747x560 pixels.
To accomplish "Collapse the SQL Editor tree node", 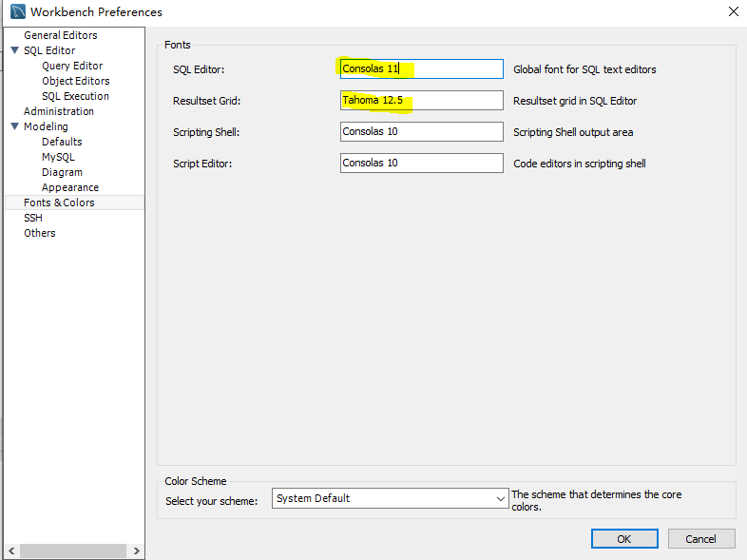I will click(15, 50).
